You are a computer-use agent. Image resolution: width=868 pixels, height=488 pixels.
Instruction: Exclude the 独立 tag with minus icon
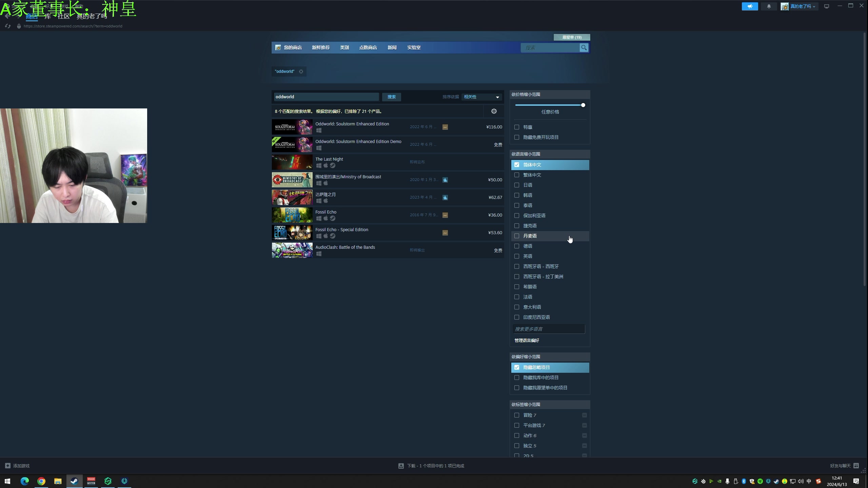[585, 446]
